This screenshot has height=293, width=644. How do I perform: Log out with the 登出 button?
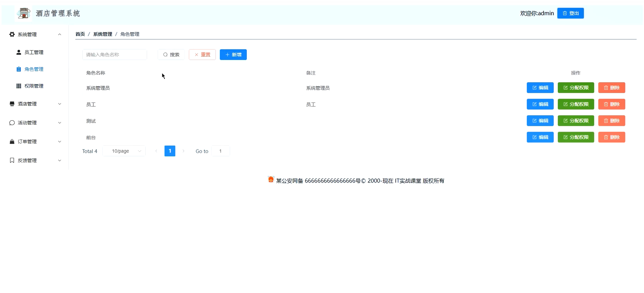(x=570, y=13)
